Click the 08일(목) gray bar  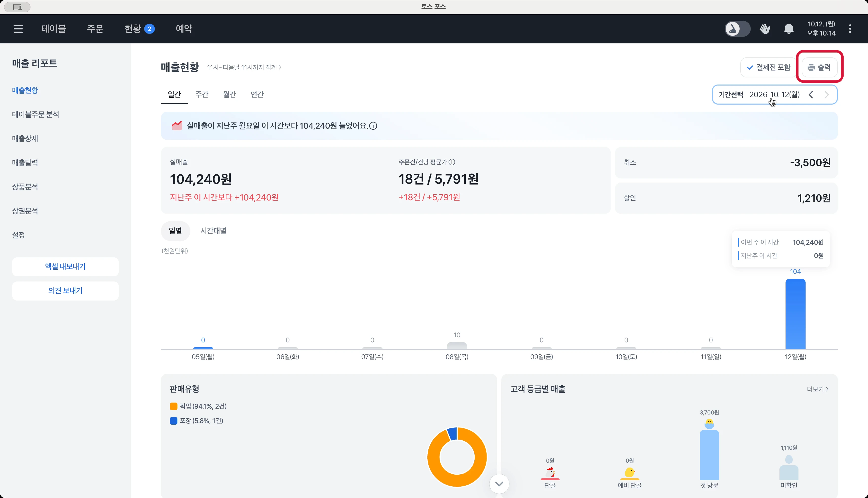[x=457, y=346]
